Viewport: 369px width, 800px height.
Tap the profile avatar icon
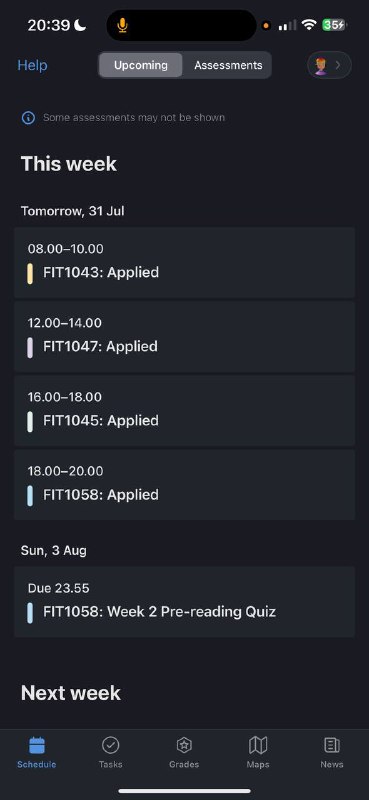321,66
